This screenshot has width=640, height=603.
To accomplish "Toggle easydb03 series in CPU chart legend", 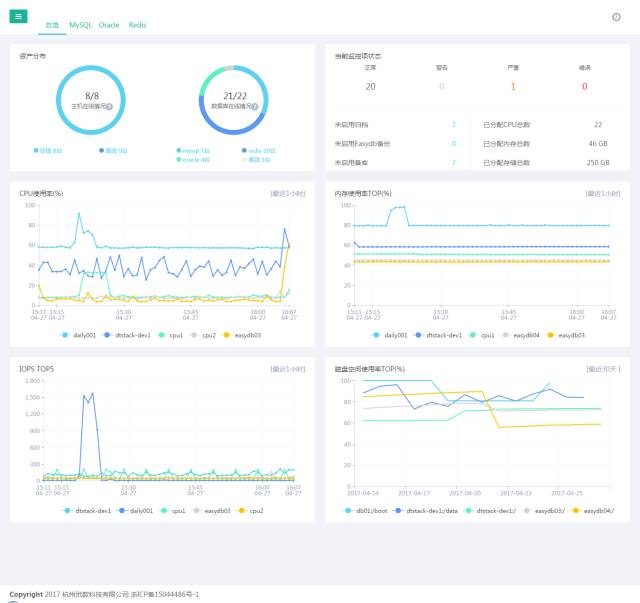I will click(242, 335).
